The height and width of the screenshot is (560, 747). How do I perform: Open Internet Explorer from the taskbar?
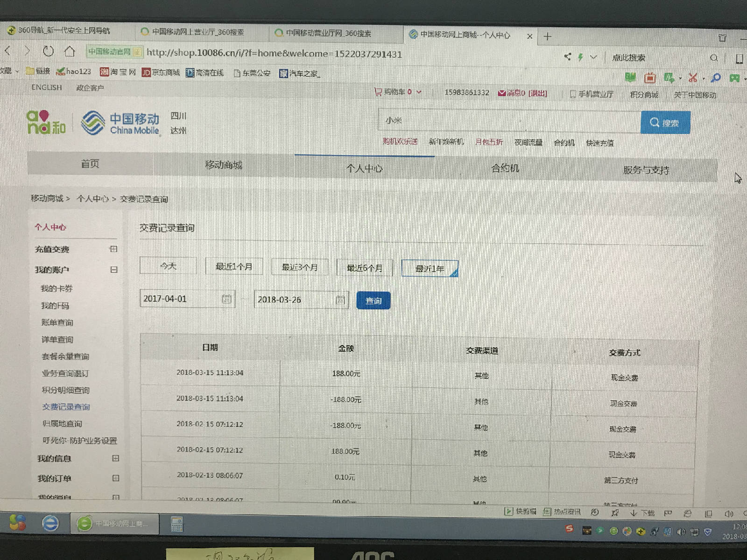[50, 523]
